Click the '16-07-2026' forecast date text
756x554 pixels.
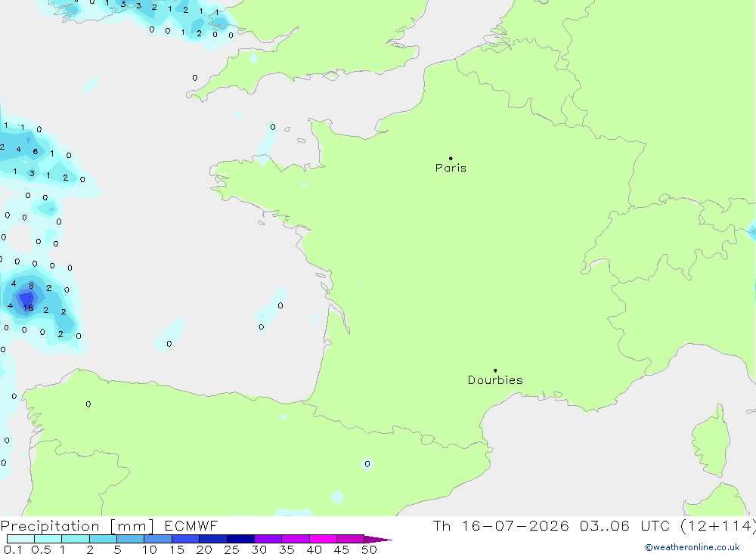tap(515, 525)
